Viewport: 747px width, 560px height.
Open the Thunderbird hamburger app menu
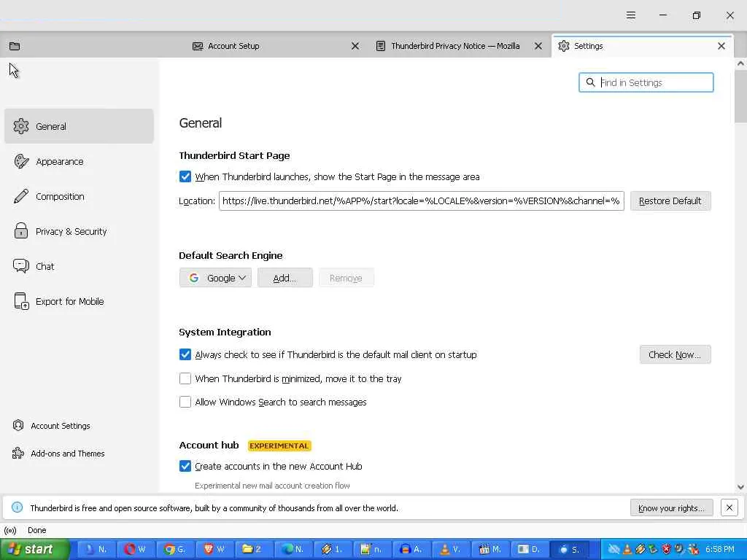pyautogui.click(x=631, y=15)
